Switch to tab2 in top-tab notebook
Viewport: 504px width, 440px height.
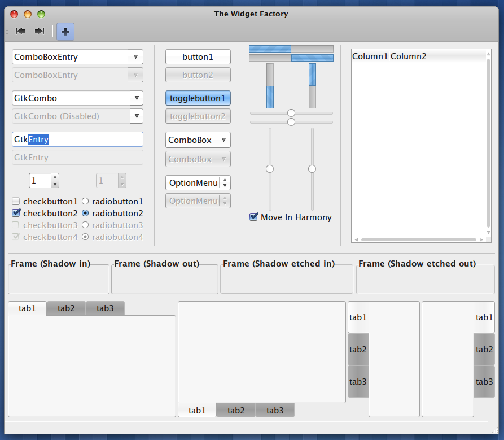[x=66, y=308]
